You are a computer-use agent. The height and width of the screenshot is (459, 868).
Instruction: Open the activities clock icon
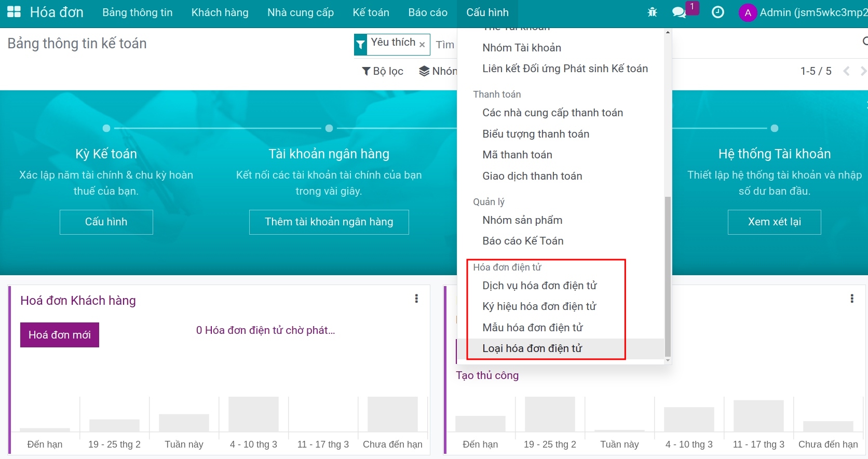(718, 12)
